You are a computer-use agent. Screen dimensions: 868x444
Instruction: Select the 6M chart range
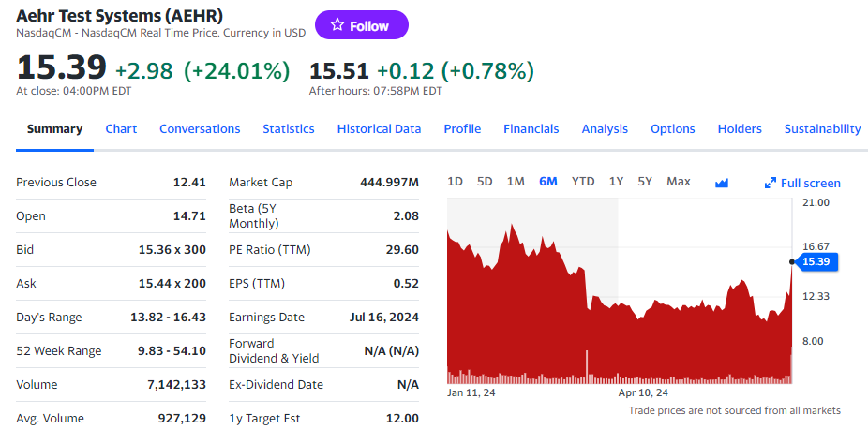point(548,182)
